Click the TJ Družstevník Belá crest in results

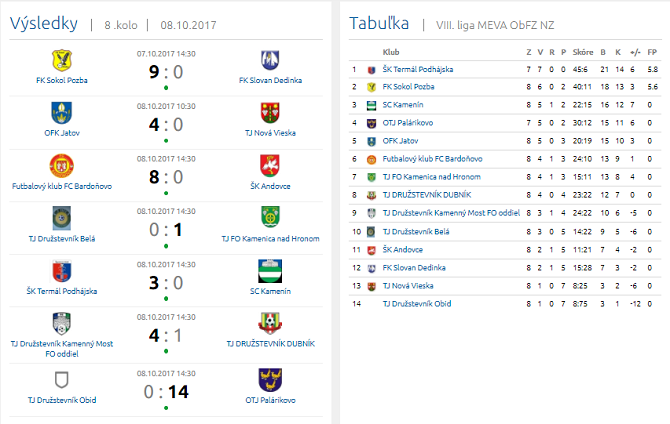point(62,217)
